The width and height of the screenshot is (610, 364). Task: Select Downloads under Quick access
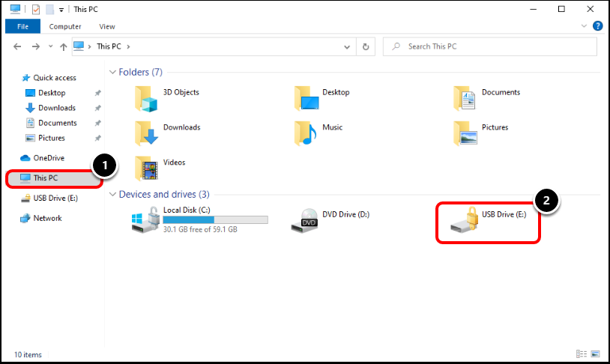coord(50,108)
